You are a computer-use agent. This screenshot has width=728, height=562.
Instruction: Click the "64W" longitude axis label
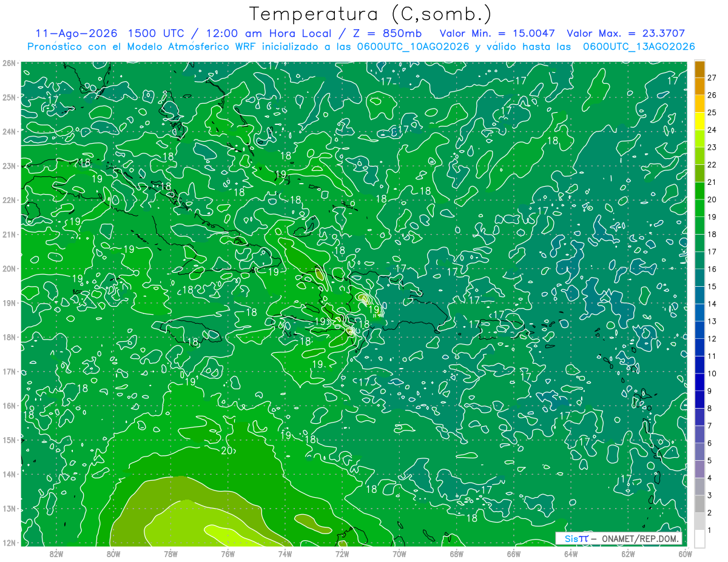570,554
